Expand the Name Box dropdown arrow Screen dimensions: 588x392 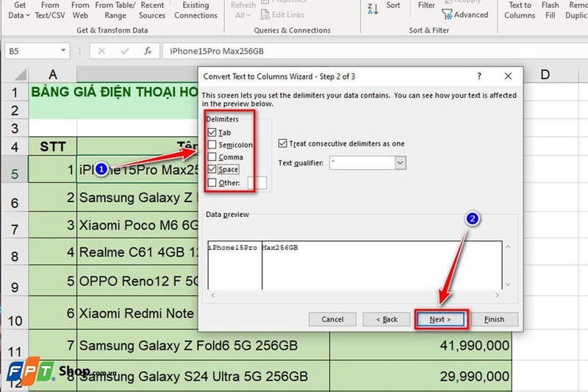[x=63, y=51]
